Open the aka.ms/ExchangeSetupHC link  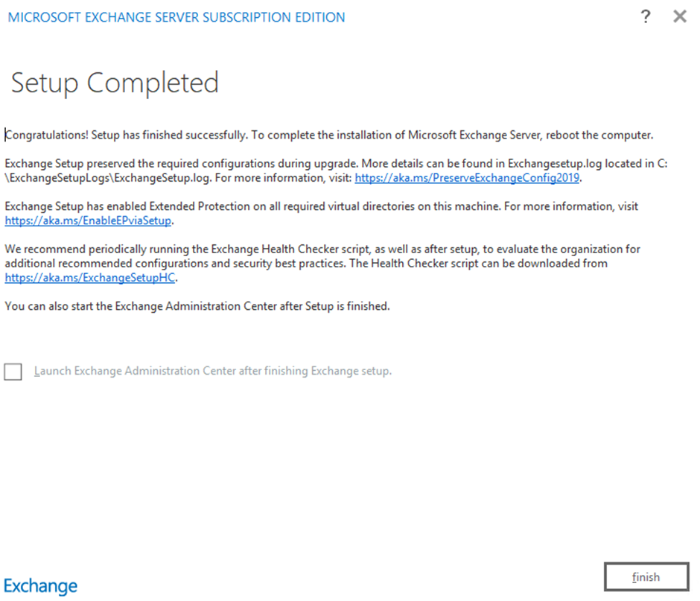pos(89,278)
